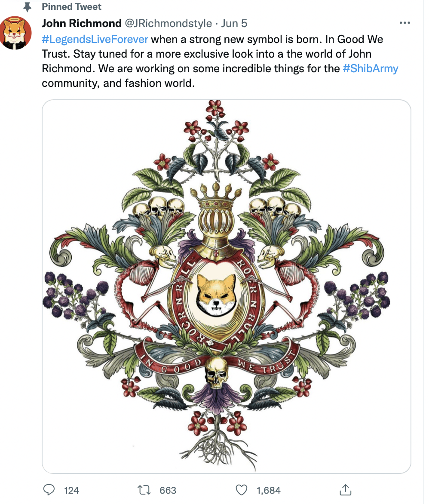Screen dimensions: 429x504
Task: Like the tweet with the heart icon
Action: pos(242,490)
